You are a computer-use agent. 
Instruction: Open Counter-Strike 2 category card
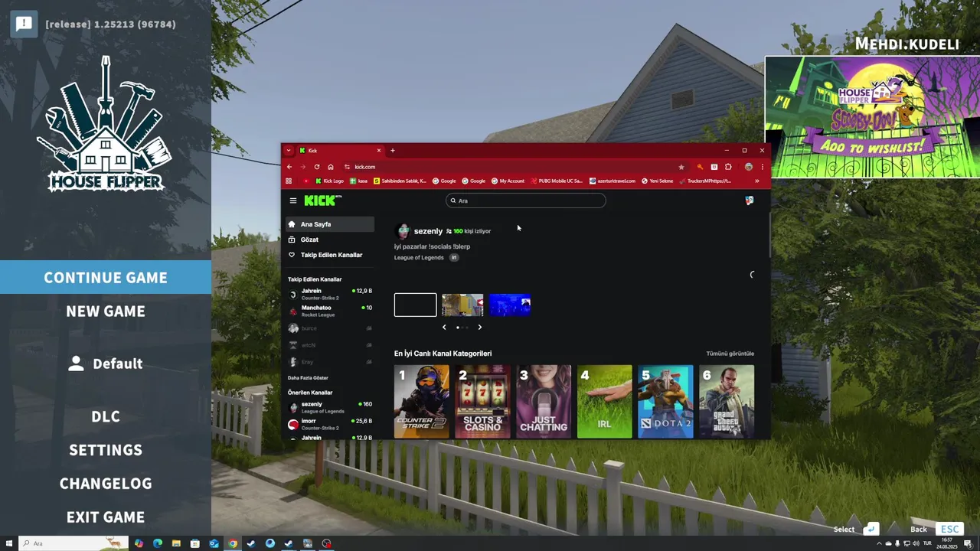tap(421, 402)
